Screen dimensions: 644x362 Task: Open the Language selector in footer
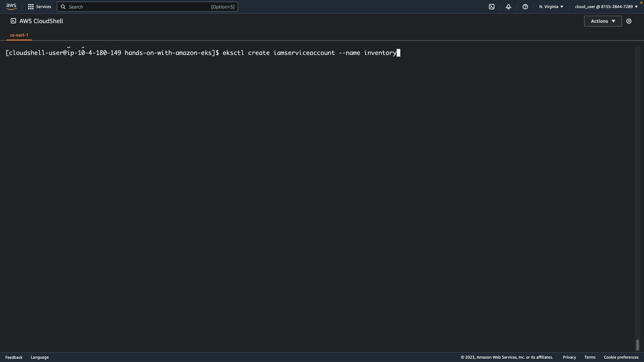pos(40,357)
